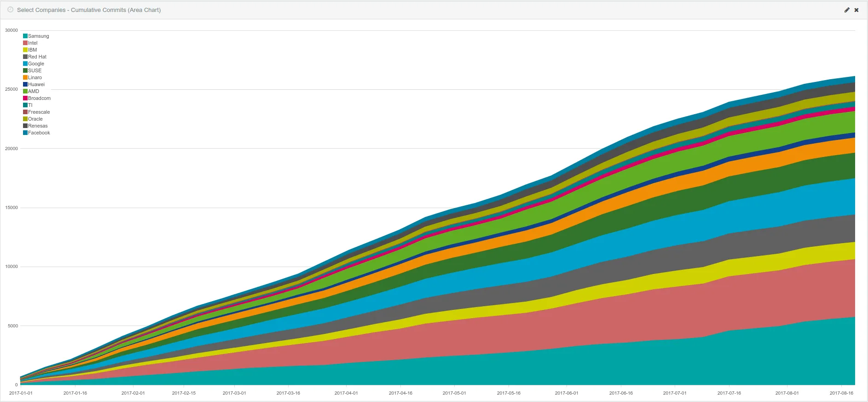Toggle the Google series in the legend
The height and width of the screenshot is (402, 868).
pos(36,64)
